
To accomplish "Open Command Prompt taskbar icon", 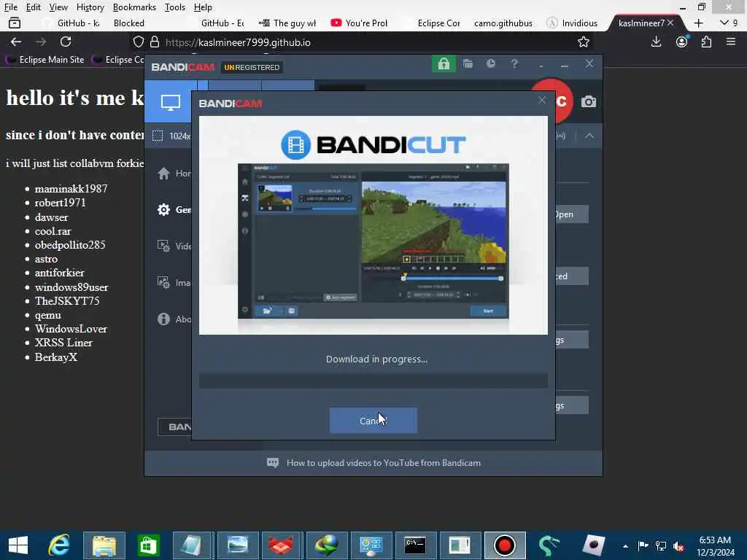I will [414, 545].
